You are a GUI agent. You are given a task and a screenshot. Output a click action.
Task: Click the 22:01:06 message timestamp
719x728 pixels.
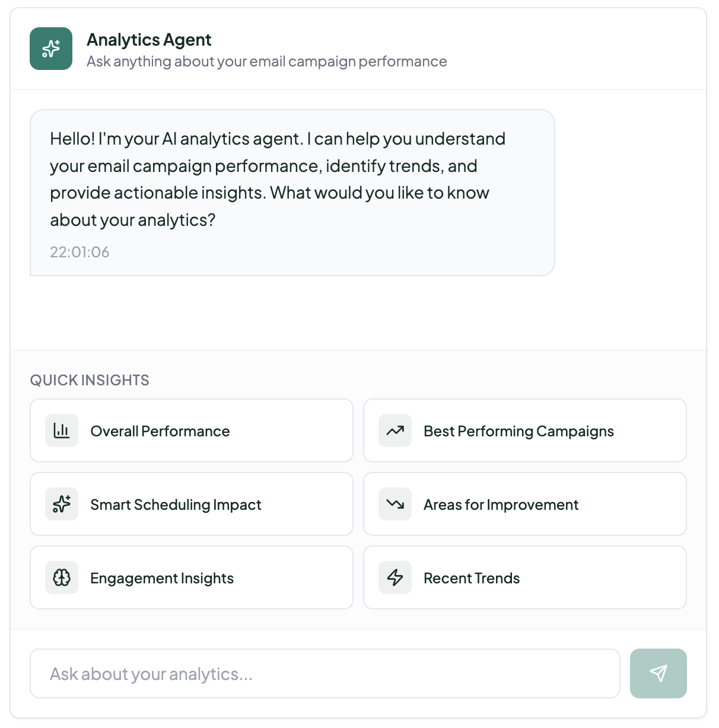click(x=79, y=252)
